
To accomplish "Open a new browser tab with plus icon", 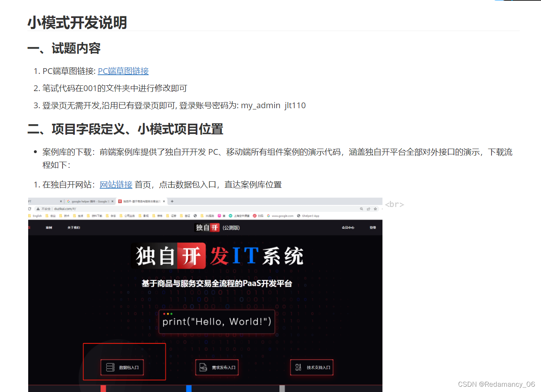I will (x=172, y=201).
